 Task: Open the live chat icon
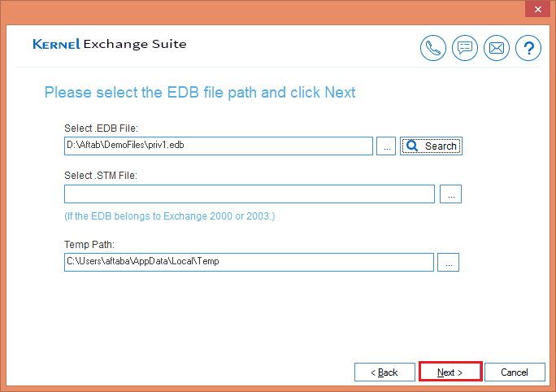[464, 48]
